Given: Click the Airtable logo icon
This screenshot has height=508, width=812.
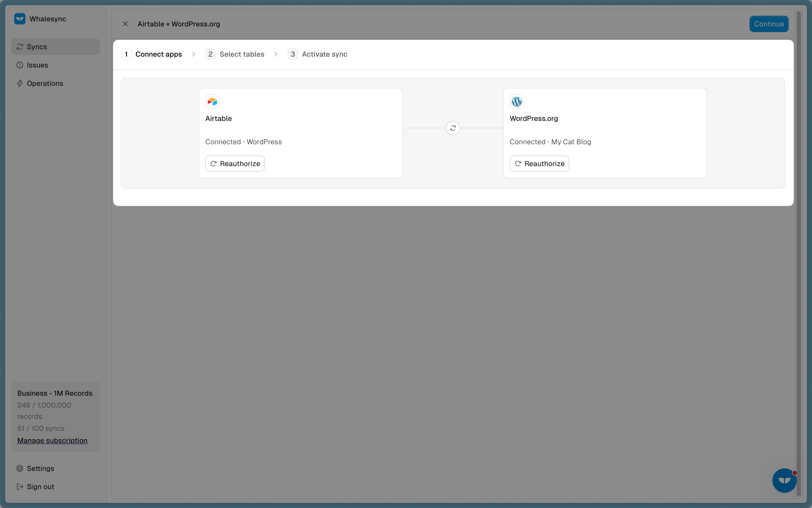Looking at the screenshot, I should click(212, 101).
